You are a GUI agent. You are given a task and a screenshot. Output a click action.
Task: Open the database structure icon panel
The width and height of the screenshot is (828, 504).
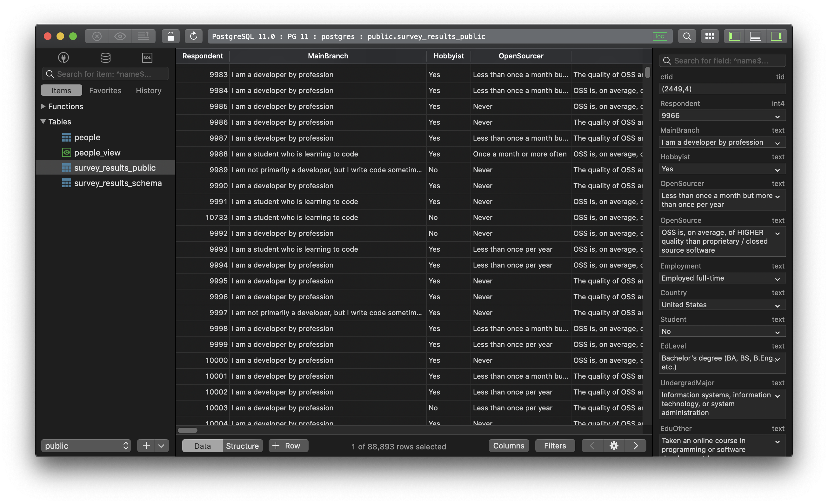tap(104, 57)
